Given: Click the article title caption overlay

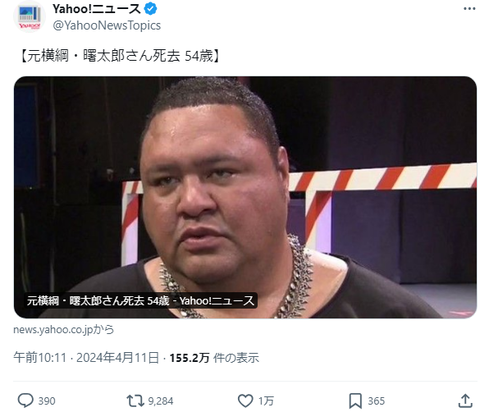Looking at the screenshot, I should pyautogui.click(x=140, y=301).
